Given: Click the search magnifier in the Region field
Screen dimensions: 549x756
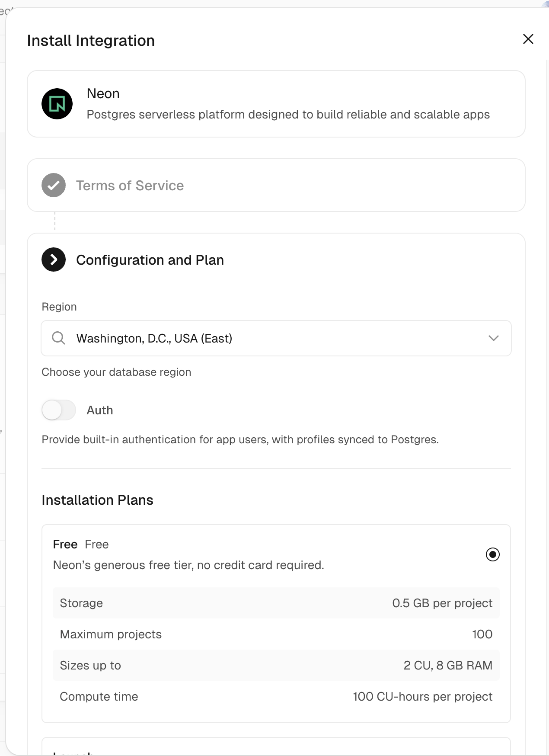Looking at the screenshot, I should click(58, 338).
